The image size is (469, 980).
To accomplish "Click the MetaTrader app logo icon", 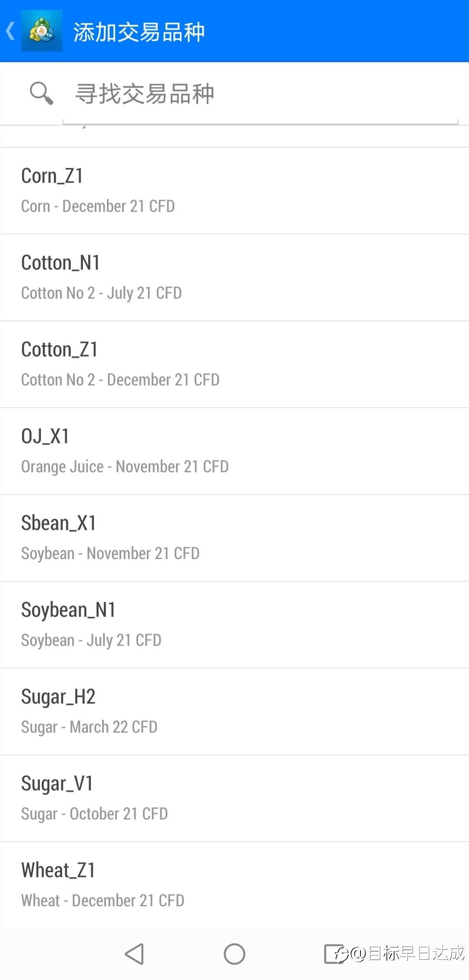I will 42,31.
